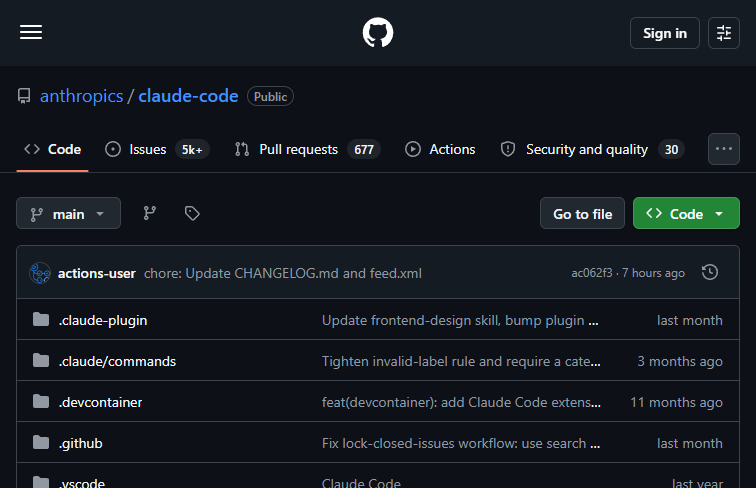Screen dimensions: 756x488
Task: Open the Actions tab
Action: [x=440, y=149]
